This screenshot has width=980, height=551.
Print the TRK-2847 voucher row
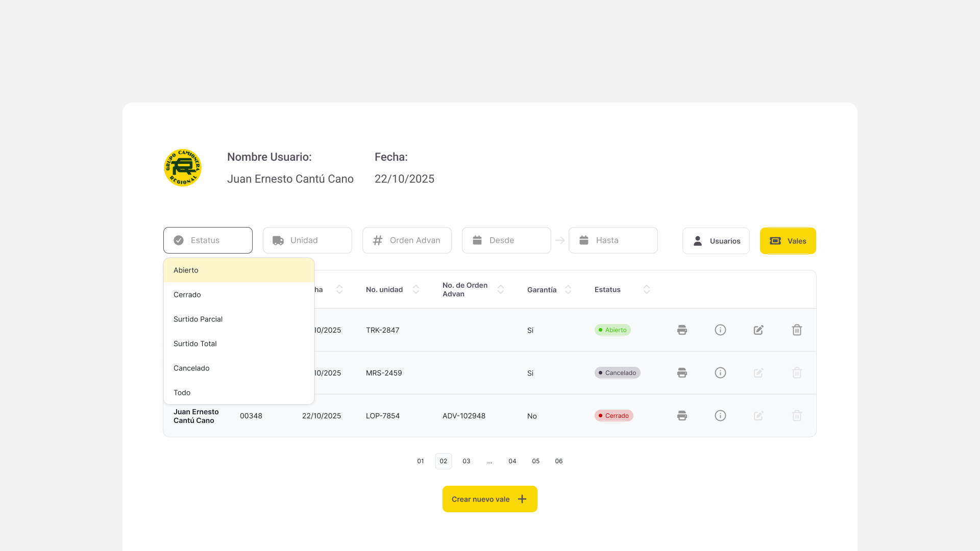[x=682, y=330]
